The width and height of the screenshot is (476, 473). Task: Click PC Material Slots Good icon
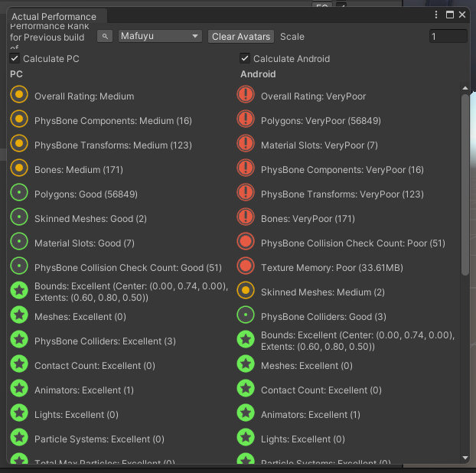tap(19, 241)
